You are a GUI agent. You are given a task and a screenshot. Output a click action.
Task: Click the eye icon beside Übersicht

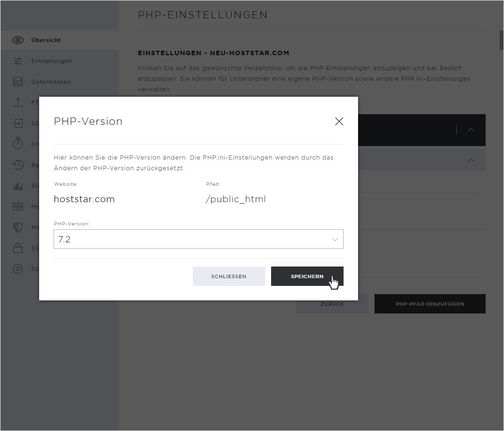coord(18,40)
